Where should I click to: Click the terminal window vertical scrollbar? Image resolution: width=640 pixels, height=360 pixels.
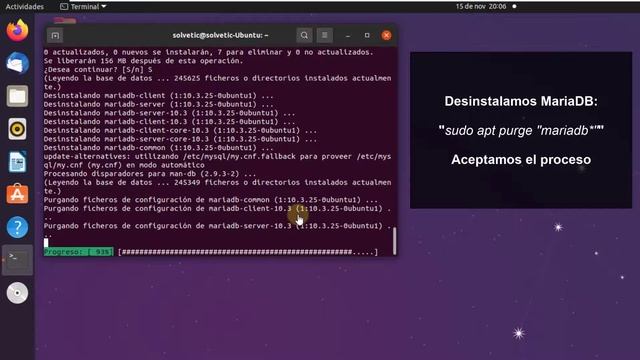pyautogui.click(x=394, y=241)
